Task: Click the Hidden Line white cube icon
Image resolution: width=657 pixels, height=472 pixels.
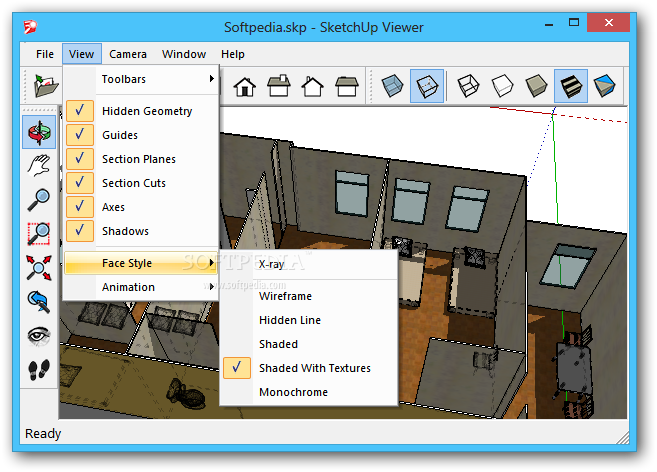Action: [x=502, y=86]
